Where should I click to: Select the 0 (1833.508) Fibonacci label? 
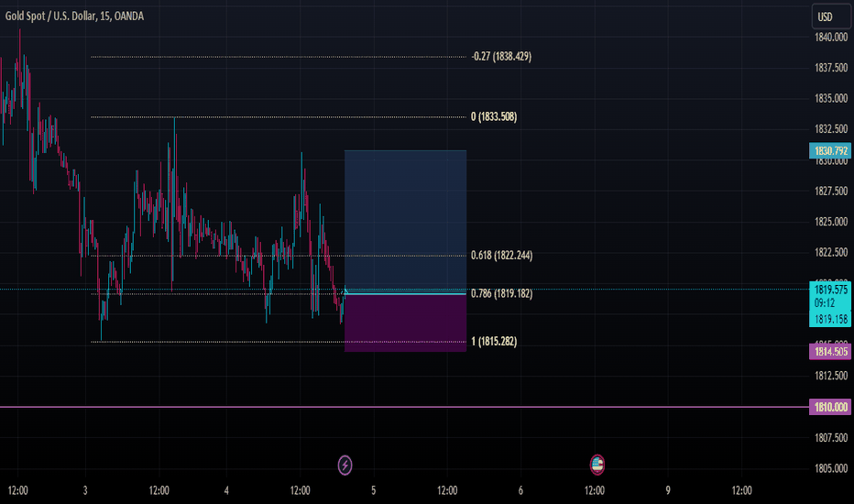coord(494,116)
